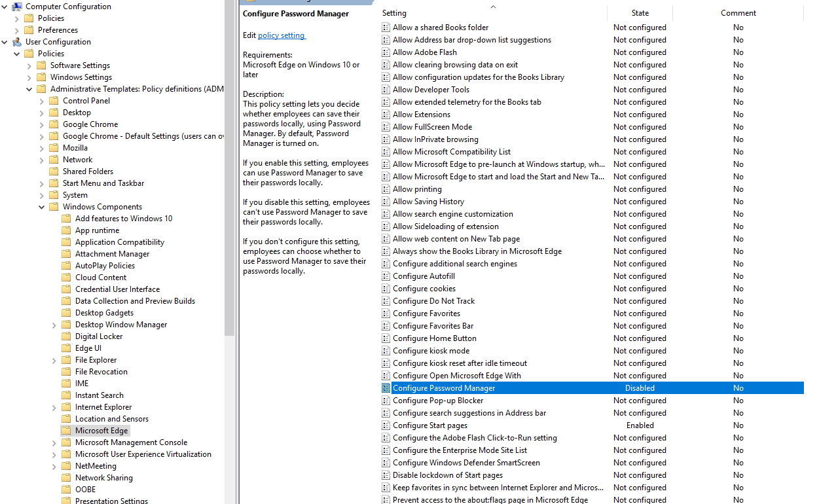This screenshot has width=817, height=504.
Task: Click policy icon for Configure Do Not Track
Action: pyautogui.click(x=386, y=301)
